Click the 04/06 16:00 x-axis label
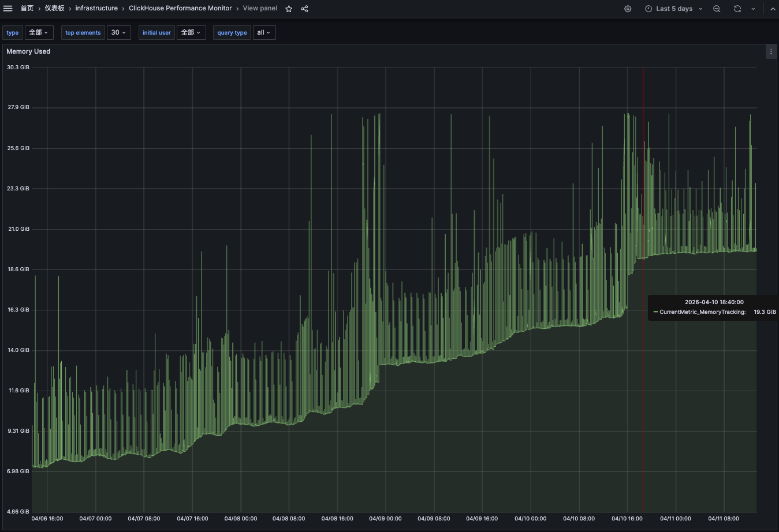The height and width of the screenshot is (532, 779). tap(47, 519)
